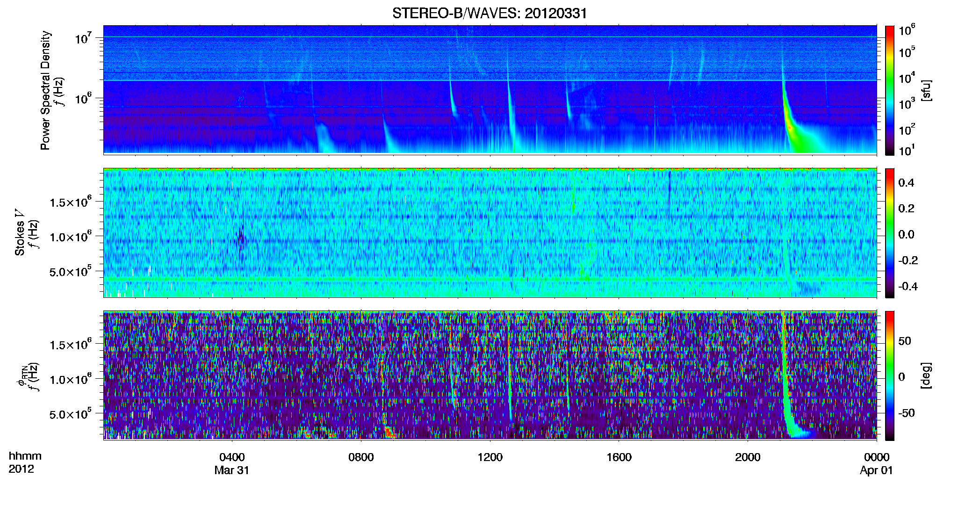Click the 50 label on the degree color bar

click(904, 341)
